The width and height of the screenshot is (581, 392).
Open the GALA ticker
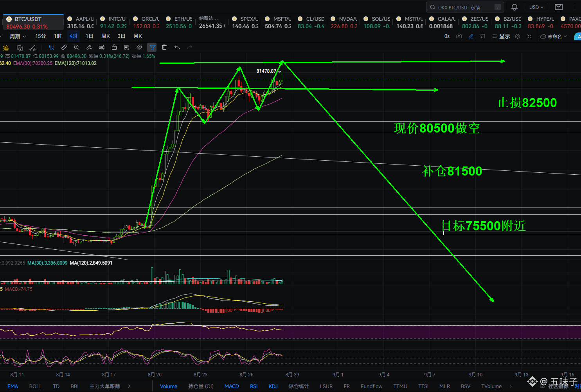point(442,22)
